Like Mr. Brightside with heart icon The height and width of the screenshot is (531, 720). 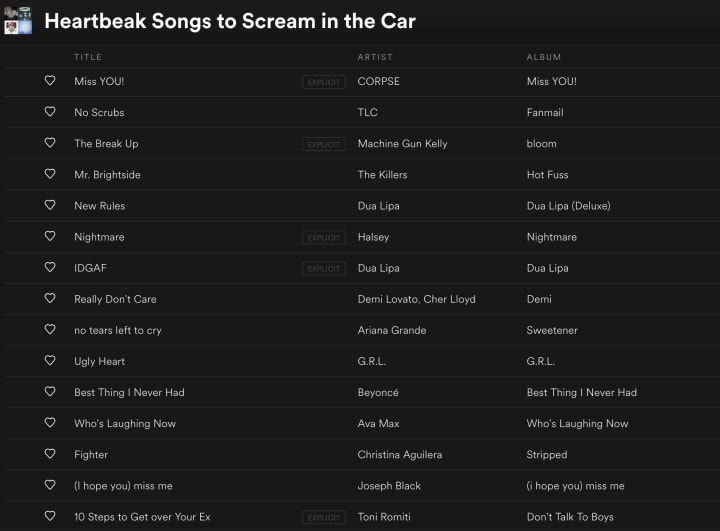click(x=50, y=174)
